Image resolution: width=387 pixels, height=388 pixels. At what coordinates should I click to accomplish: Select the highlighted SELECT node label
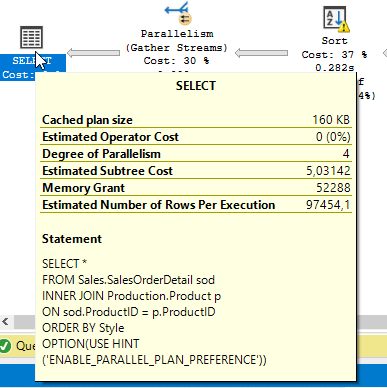coord(33,67)
